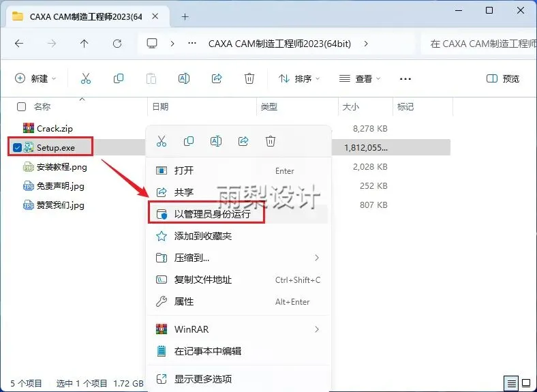537x392 pixels.
Task: Click the Share icon in the toolbar
Action: (x=217, y=79)
